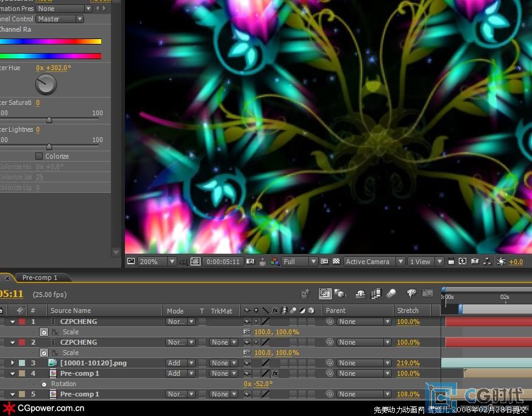The width and height of the screenshot is (532, 416).
Task: Open the Active Camera dropdown
Action: (x=374, y=262)
